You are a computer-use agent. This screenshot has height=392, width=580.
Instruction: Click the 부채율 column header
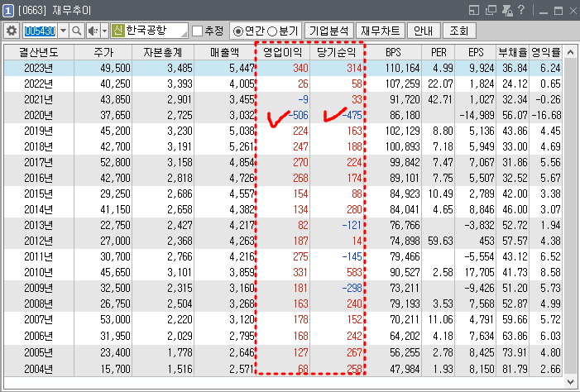click(x=513, y=52)
